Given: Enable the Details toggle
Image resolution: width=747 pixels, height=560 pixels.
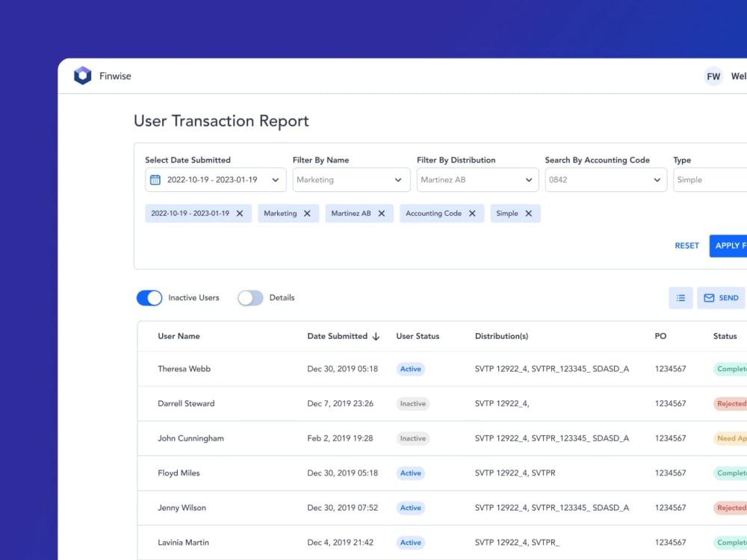Looking at the screenshot, I should tap(250, 297).
